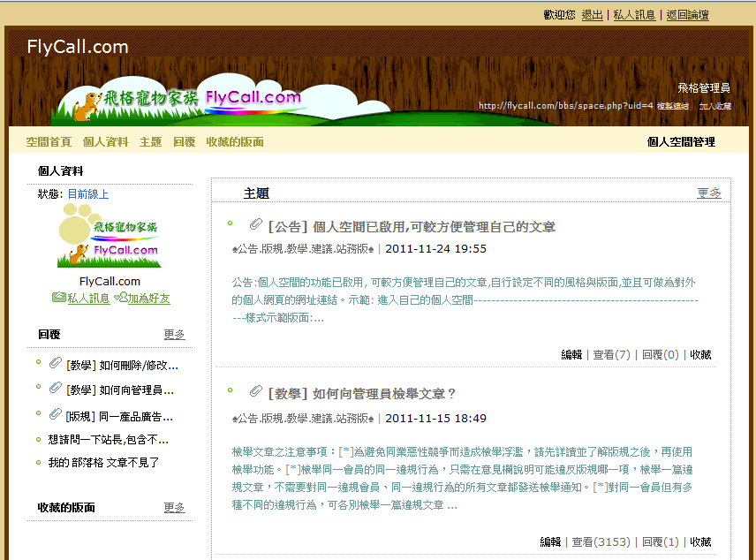The image size is (756, 560).
Task: Click paperclip icon beside 同一產品廣告 reply
Action: (56, 414)
